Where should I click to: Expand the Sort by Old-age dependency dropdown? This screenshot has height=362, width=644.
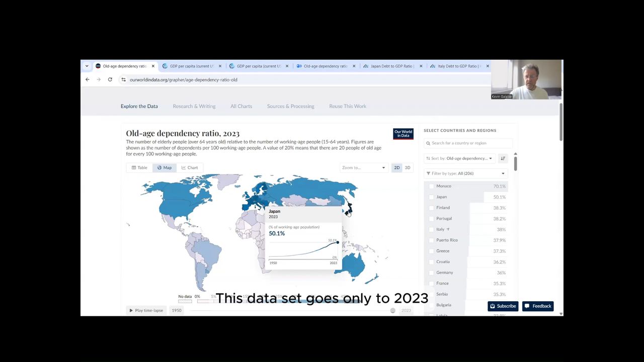pyautogui.click(x=460, y=158)
